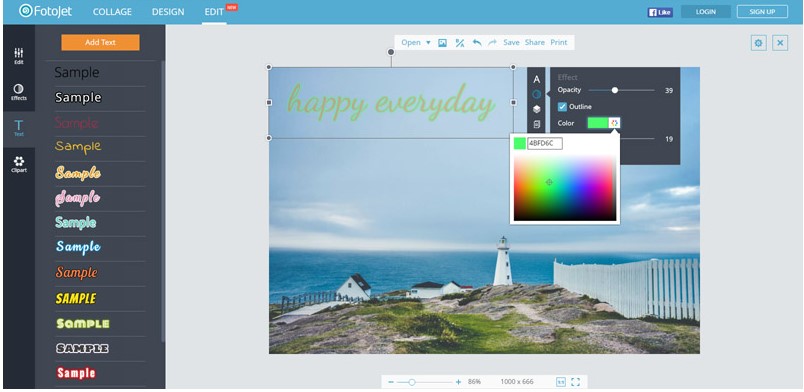
Task: Close editor with X button
Action: [x=780, y=43]
